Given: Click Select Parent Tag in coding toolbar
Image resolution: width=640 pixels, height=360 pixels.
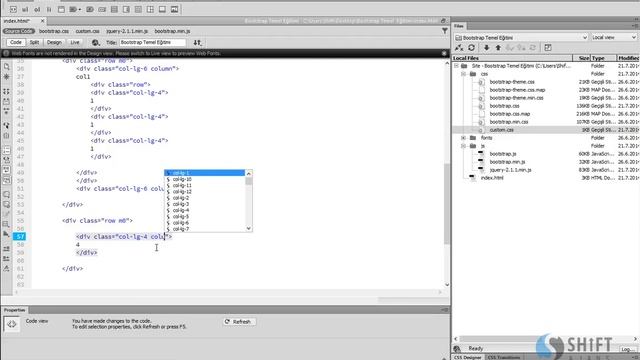Looking at the screenshot, I should [x=6, y=125].
